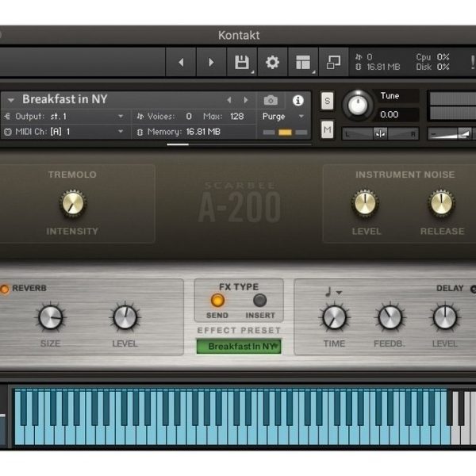Go to previous browse item arrow in main toolbar
Viewport: 476px width, 476px height.
pos(181,62)
